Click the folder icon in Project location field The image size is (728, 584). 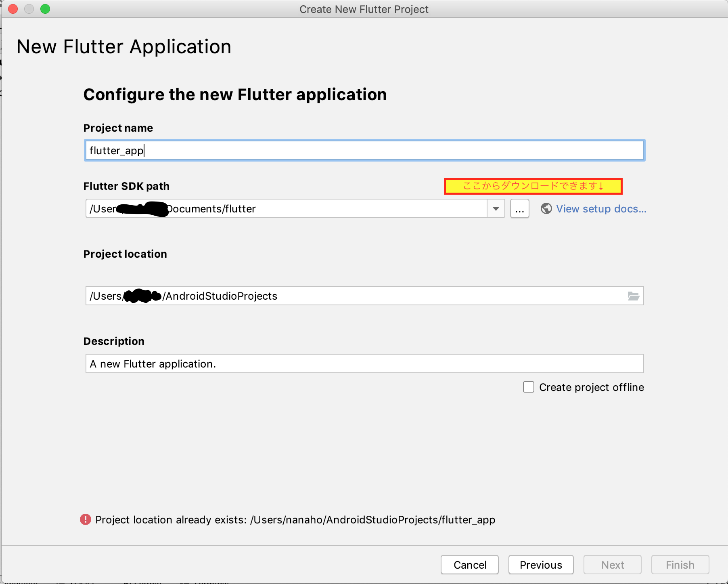pos(633,296)
